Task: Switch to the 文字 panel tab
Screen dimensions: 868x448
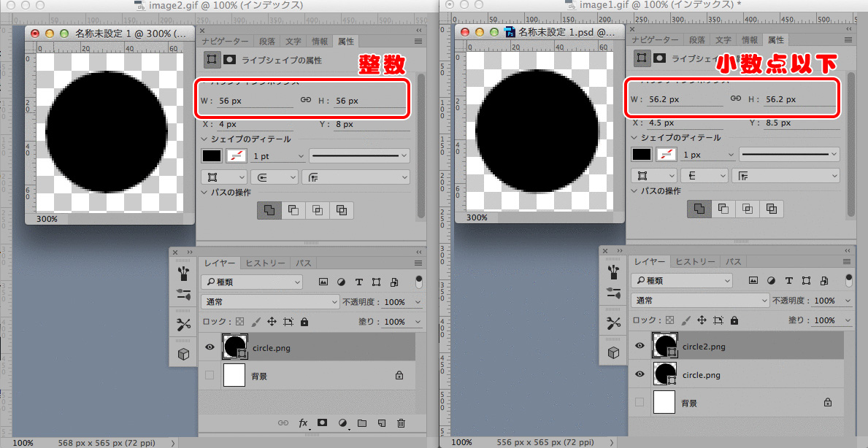Action: click(x=293, y=41)
